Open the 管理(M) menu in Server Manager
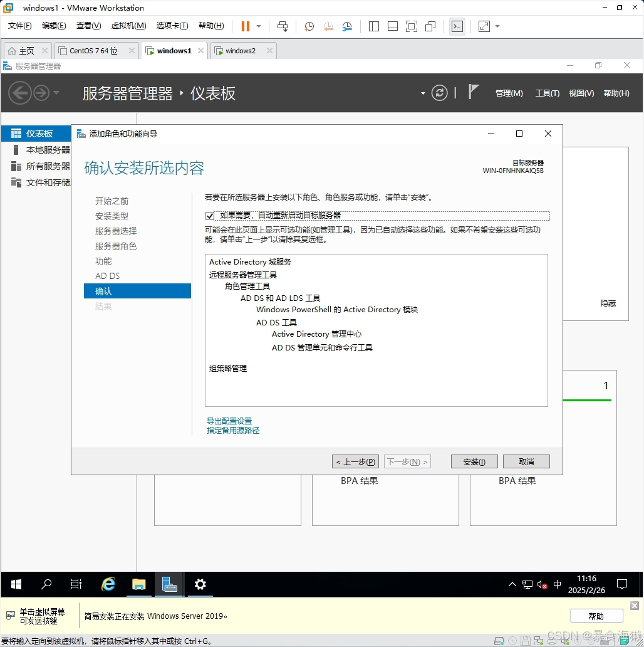Screen dimensions: 644x647 coord(509,93)
